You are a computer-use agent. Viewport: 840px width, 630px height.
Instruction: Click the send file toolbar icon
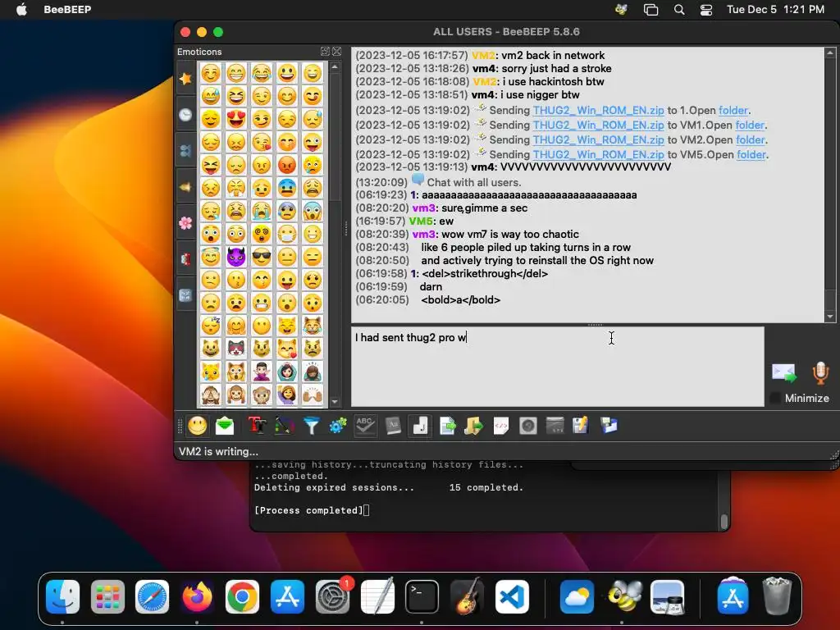(x=447, y=427)
